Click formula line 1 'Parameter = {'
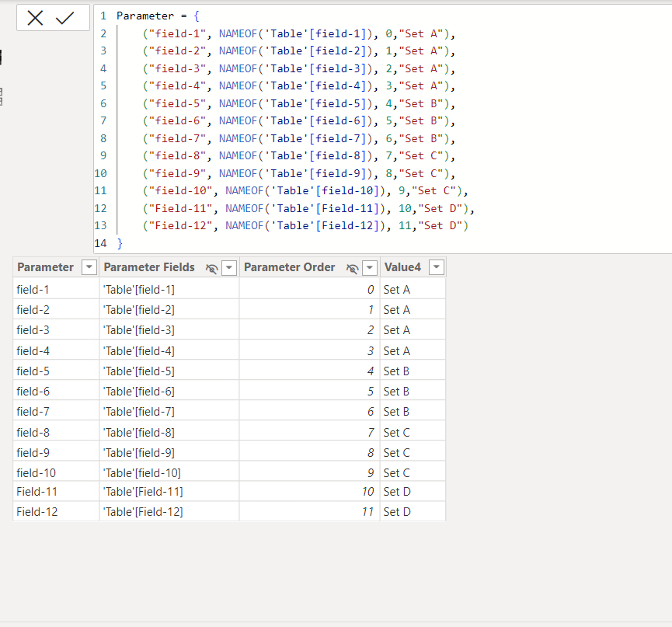This screenshot has height=627, width=672. [x=158, y=16]
